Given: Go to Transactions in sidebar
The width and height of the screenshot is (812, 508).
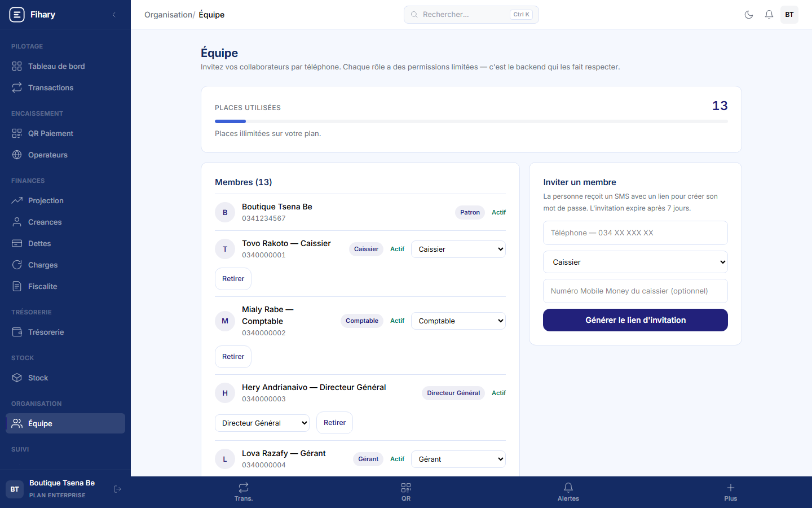Looking at the screenshot, I should [65, 87].
